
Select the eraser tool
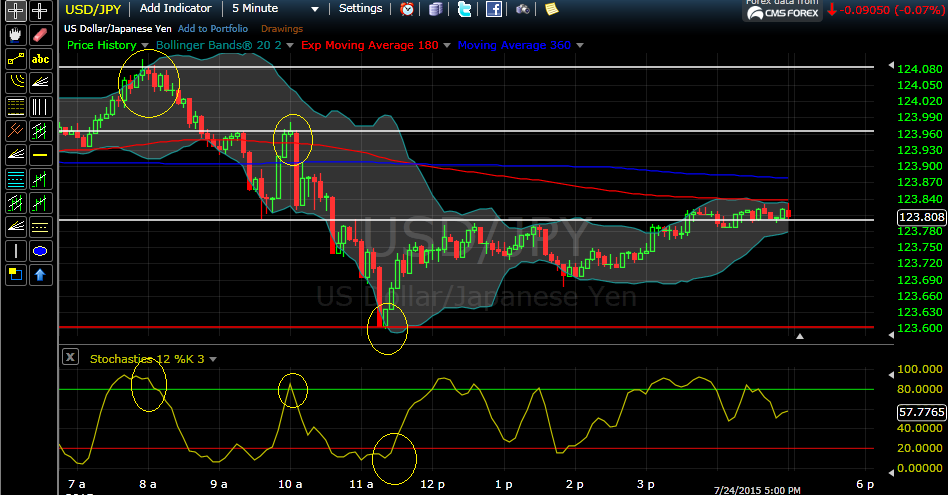click(40, 35)
